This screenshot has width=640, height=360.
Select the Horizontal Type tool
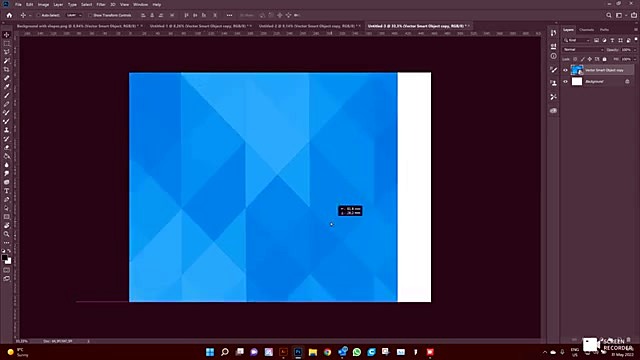(7, 191)
